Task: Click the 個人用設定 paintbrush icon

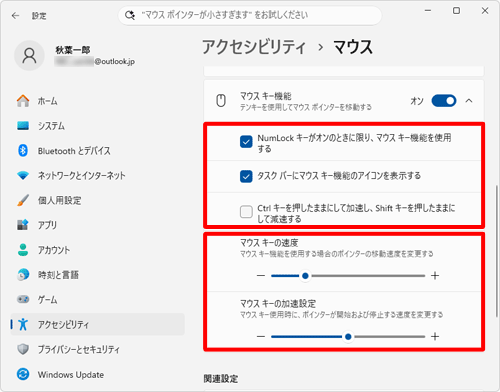Action: 23,200
